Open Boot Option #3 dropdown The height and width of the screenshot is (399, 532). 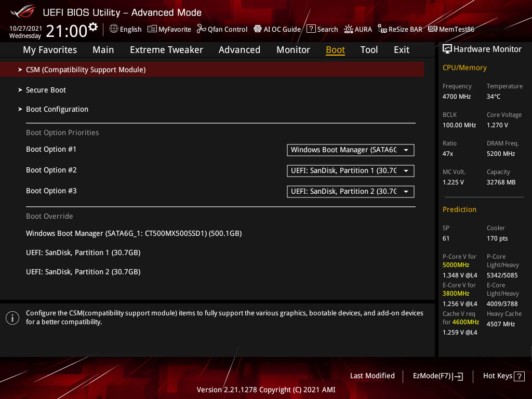(x=351, y=191)
